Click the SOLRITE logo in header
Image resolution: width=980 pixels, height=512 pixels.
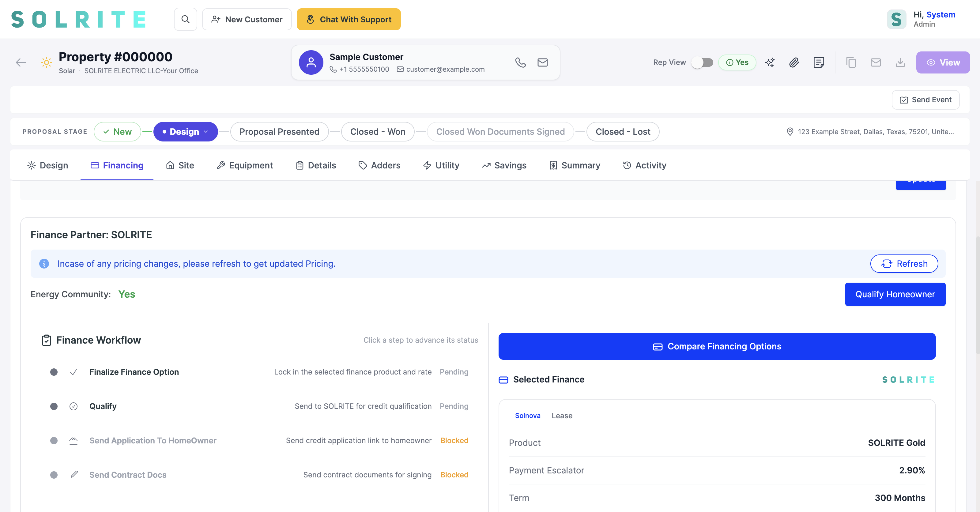point(78,19)
